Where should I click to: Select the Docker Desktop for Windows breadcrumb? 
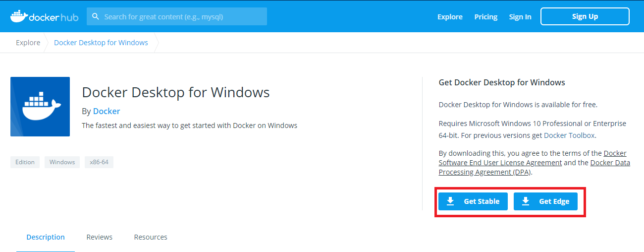point(101,43)
